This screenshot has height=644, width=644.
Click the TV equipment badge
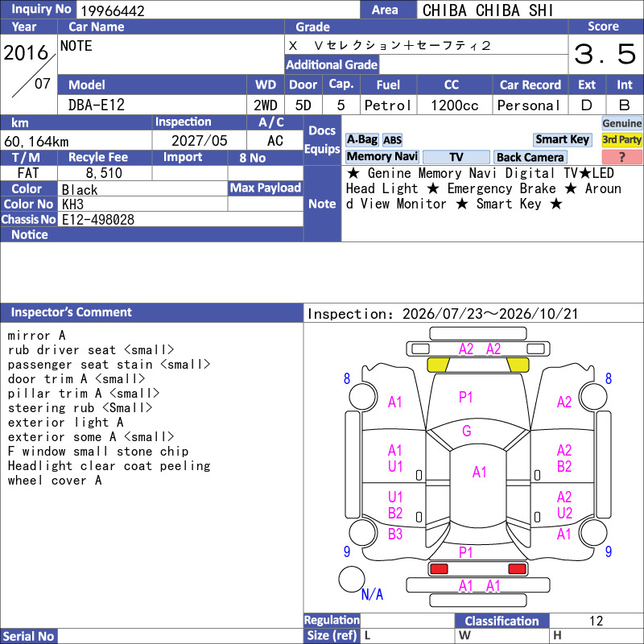coord(456,157)
